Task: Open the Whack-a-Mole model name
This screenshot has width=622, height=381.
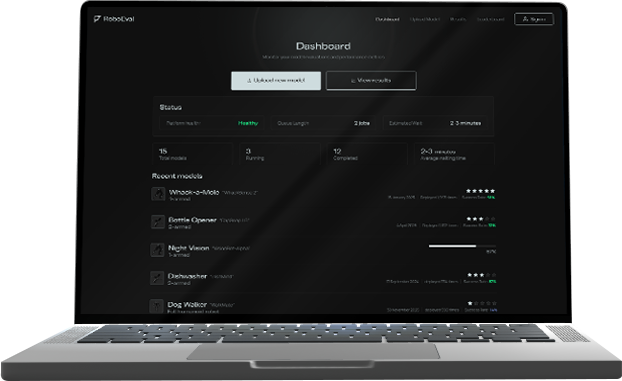Action: (194, 192)
